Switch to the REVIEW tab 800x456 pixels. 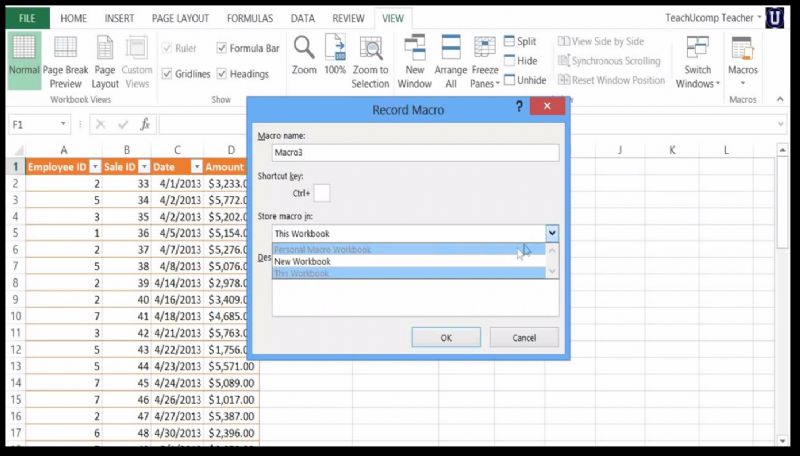click(348, 18)
